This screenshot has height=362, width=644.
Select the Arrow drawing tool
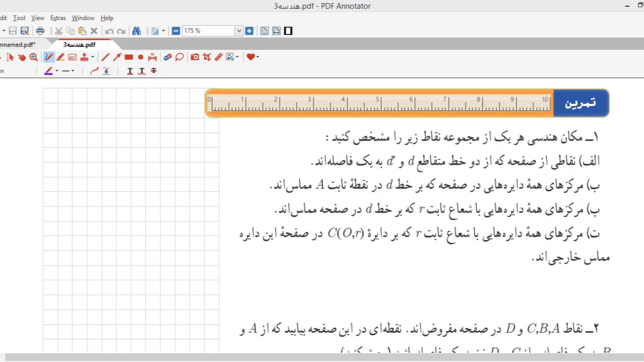tap(117, 57)
